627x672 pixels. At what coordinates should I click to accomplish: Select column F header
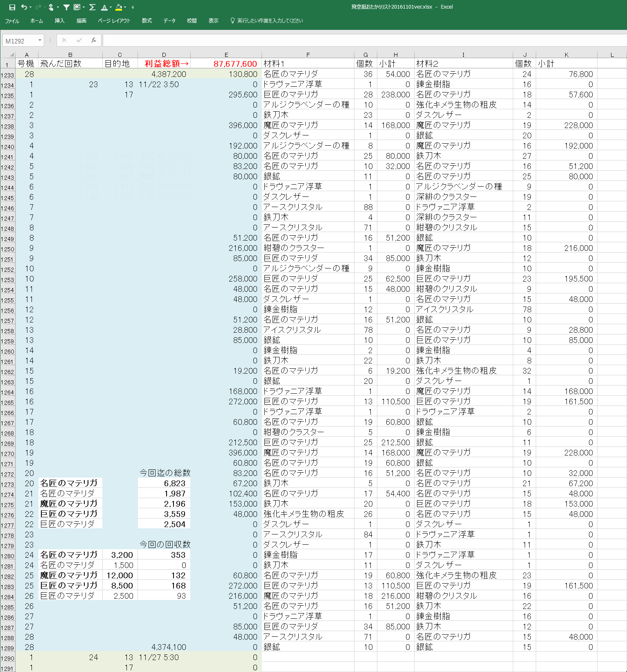pos(308,55)
